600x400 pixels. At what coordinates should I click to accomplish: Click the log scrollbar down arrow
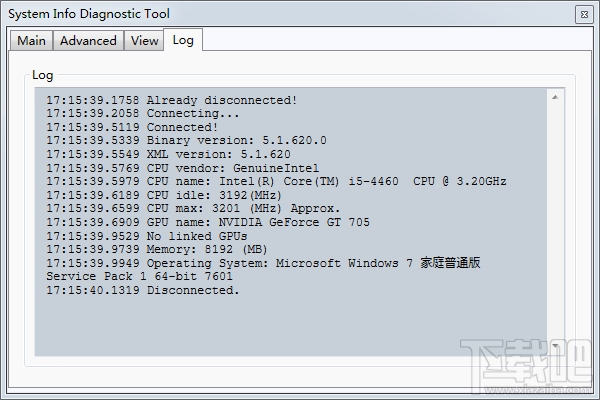coord(556,347)
